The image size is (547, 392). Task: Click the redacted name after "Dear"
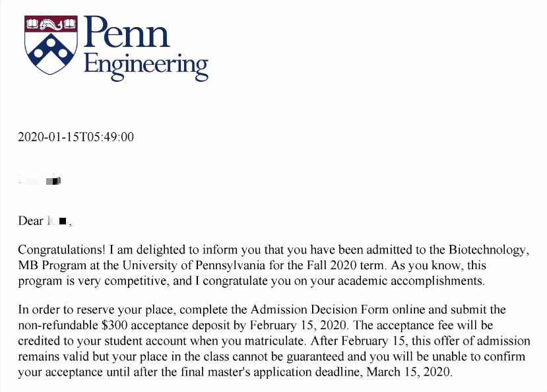coord(58,221)
